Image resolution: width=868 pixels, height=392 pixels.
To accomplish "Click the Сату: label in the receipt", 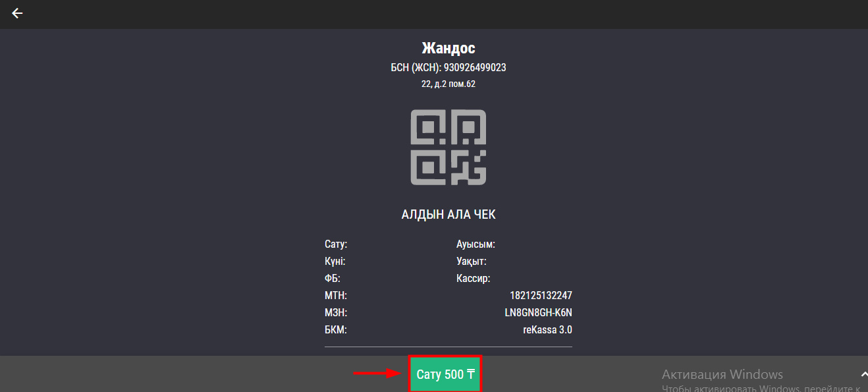I will tap(336, 244).
